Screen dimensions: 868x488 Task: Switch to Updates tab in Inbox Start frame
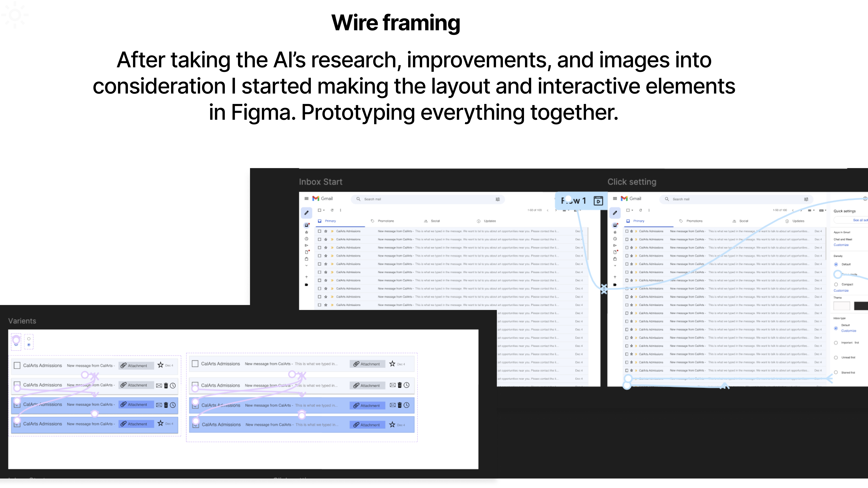487,221
